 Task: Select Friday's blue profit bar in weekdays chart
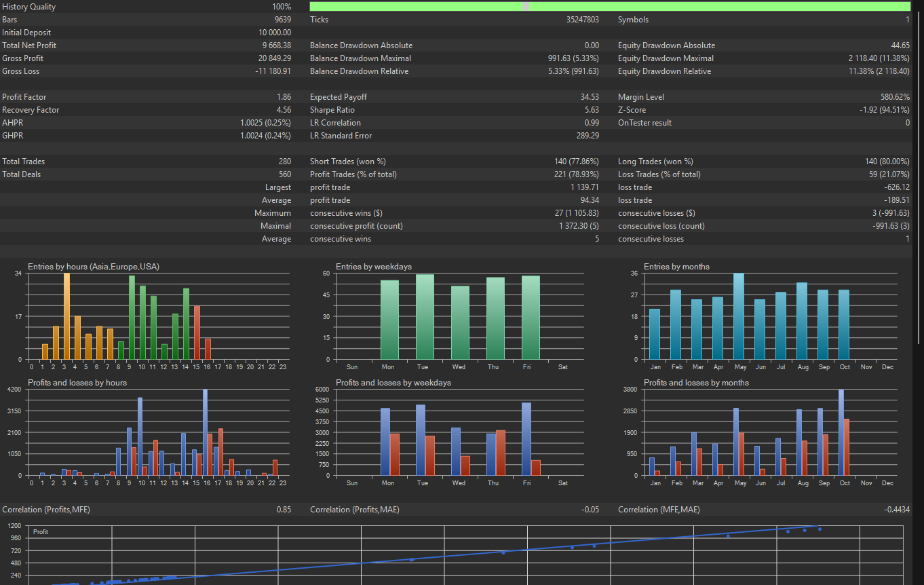526,439
